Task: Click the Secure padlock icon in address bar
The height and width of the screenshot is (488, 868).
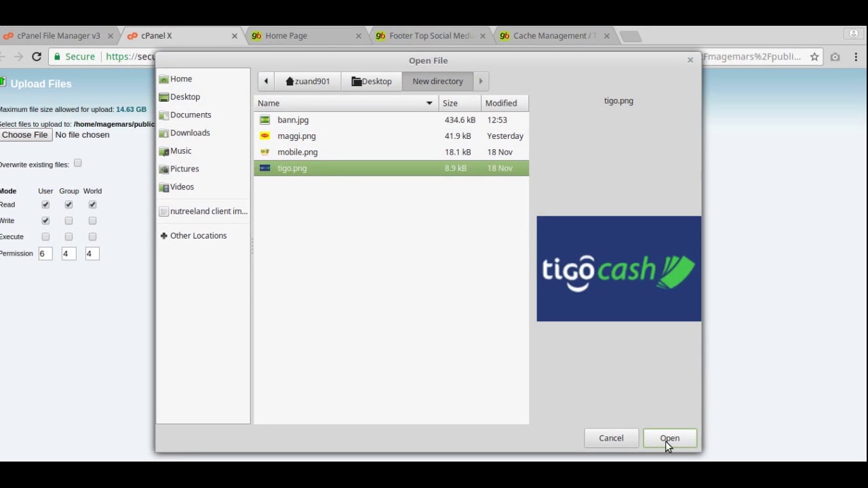Action: point(58,56)
